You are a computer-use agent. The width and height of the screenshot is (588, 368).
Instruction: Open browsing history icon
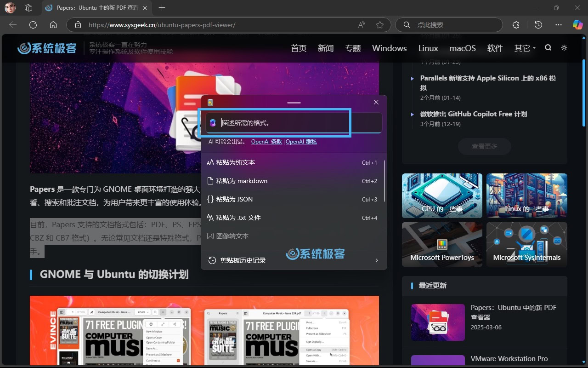pos(538,25)
